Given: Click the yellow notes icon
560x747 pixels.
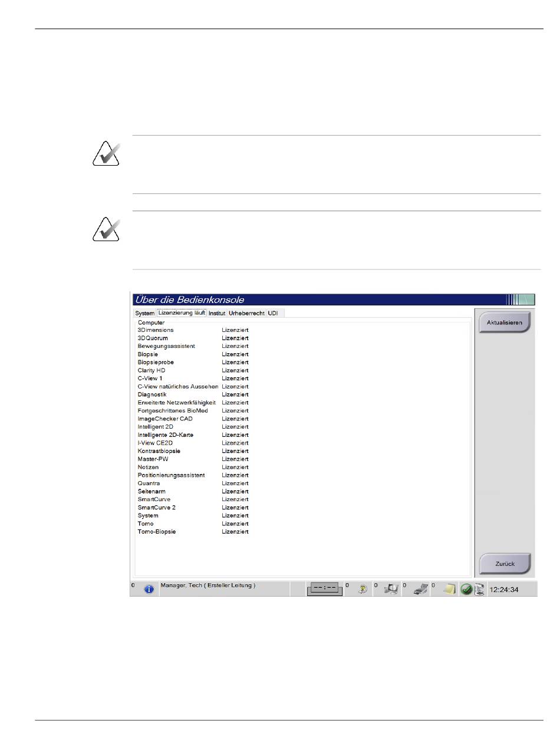Looking at the screenshot, I should click(450, 589).
